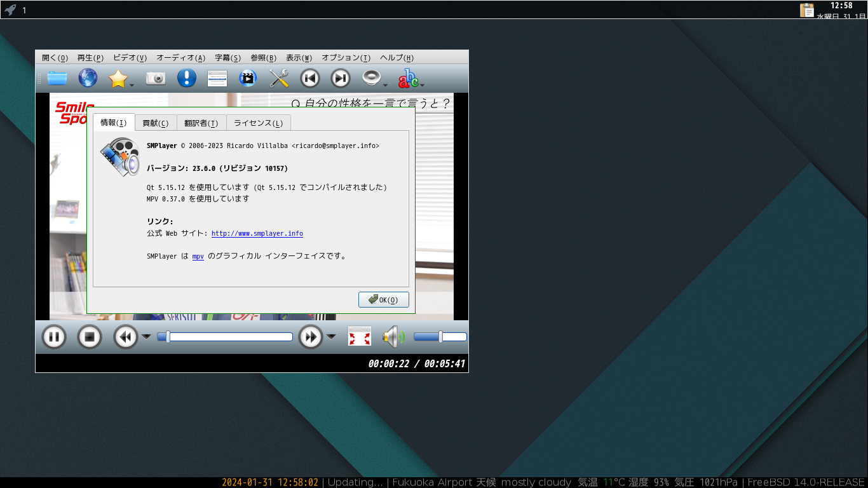This screenshot has width=868, height=488.
Task: Select the 情報(I) tab
Action: pyautogui.click(x=114, y=123)
